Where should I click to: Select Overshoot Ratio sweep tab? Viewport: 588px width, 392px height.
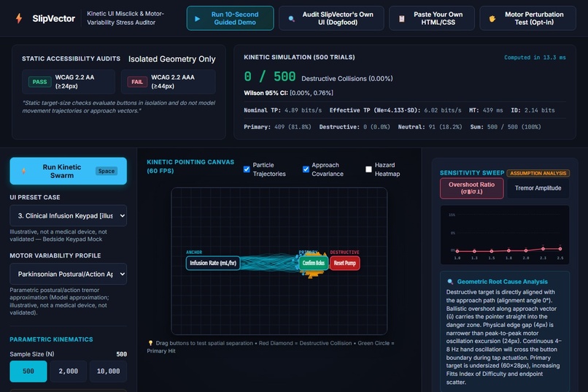tap(472, 188)
